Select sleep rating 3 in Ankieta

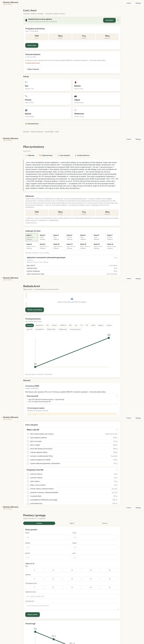click(72, 570)
